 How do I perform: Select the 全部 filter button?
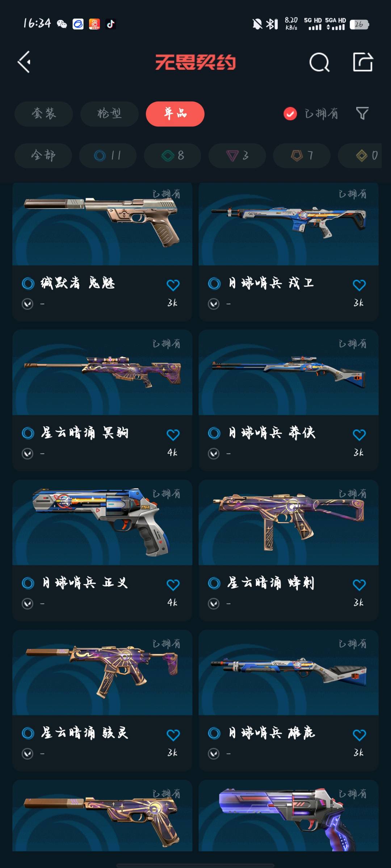tap(43, 156)
